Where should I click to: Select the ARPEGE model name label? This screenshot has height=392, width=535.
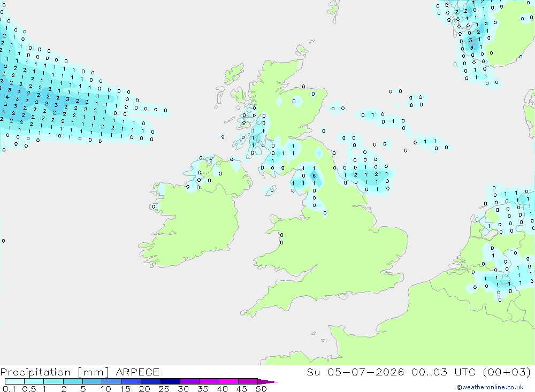137,372
